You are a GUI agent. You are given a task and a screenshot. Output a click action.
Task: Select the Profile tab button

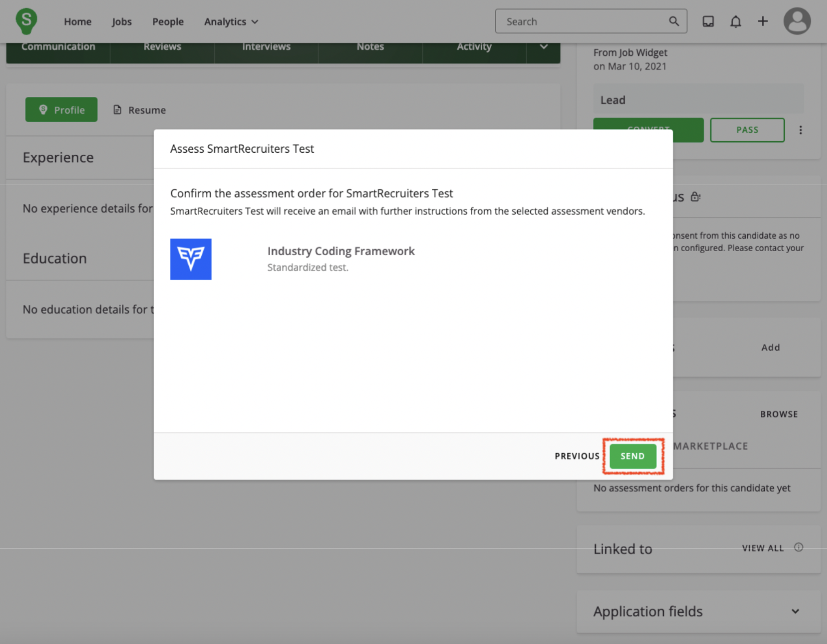click(x=62, y=109)
